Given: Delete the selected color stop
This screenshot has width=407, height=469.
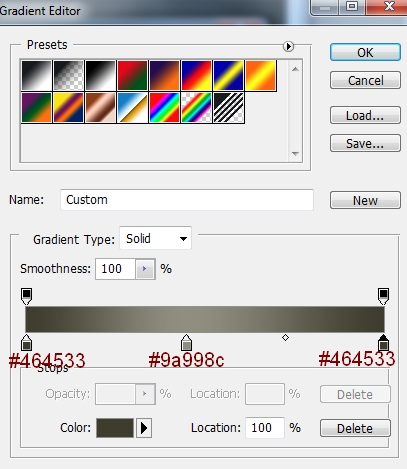Looking at the screenshot, I should click(x=355, y=428).
